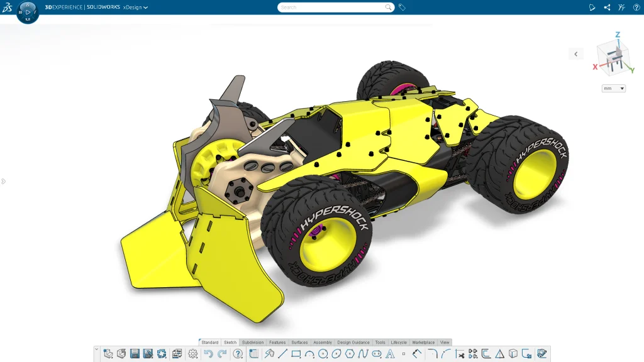Click the Redo arrow icon
644x362 pixels.
[221, 353]
